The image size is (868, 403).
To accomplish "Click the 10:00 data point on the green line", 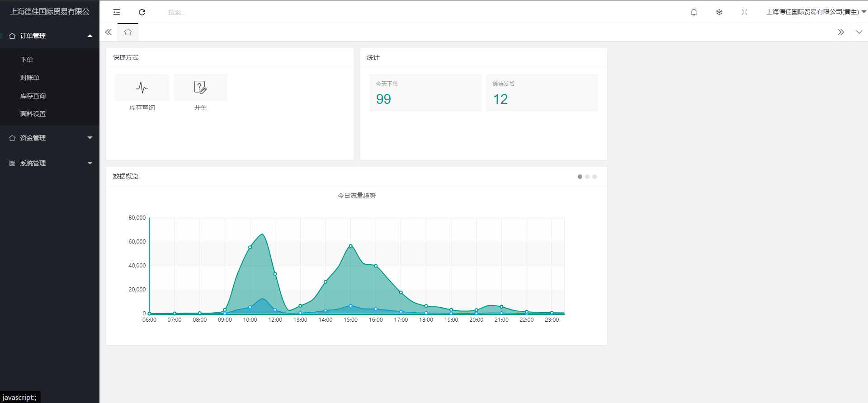I will tap(250, 247).
